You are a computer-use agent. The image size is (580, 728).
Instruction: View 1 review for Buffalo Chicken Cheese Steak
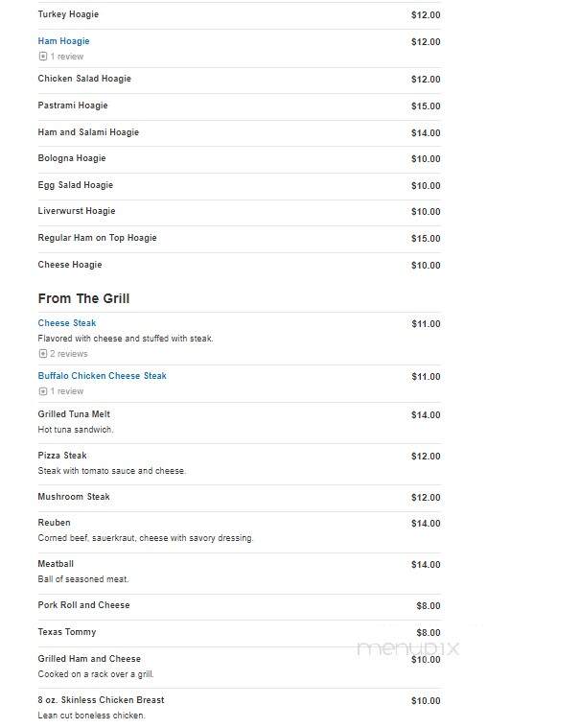tap(67, 391)
